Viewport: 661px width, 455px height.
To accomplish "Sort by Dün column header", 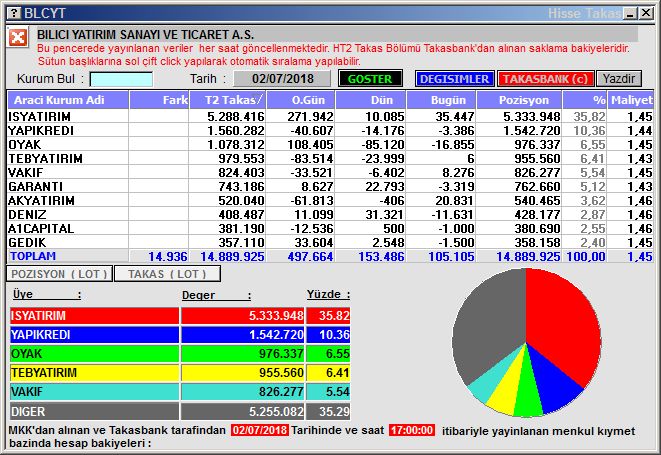I will pyautogui.click(x=371, y=100).
